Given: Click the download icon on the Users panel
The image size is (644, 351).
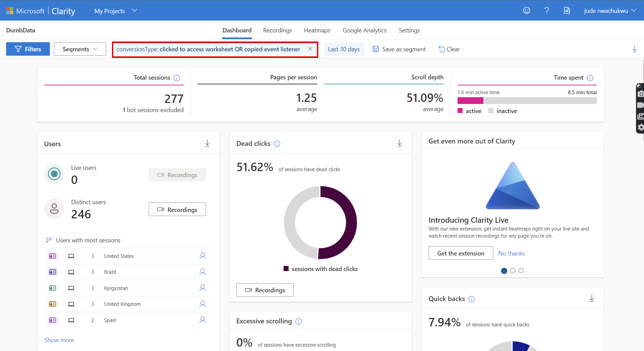Looking at the screenshot, I should point(207,143).
